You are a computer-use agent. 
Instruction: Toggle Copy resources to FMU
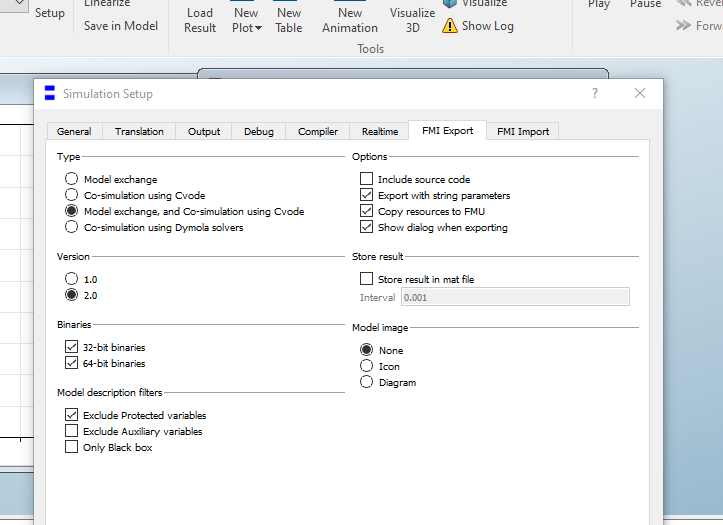(367, 211)
